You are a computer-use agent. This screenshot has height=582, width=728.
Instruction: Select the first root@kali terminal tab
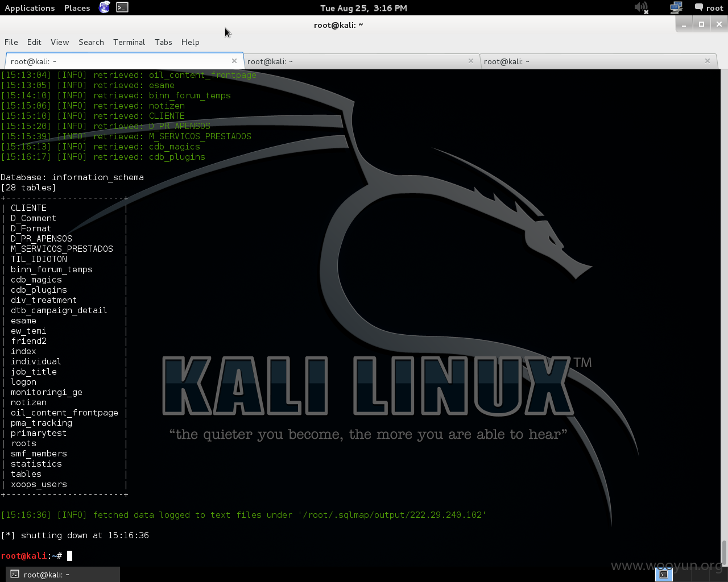tap(124, 61)
